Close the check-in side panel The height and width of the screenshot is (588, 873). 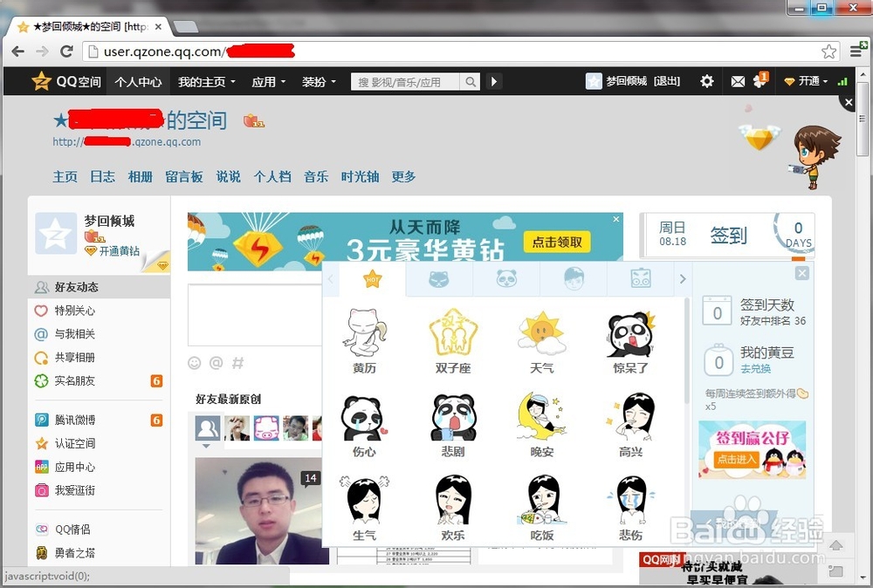pyautogui.click(x=801, y=273)
